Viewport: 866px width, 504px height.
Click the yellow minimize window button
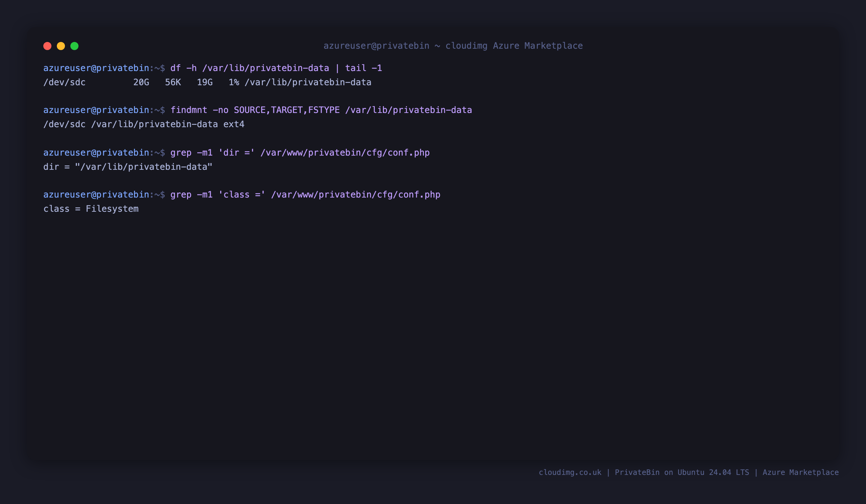pos(61,46)
